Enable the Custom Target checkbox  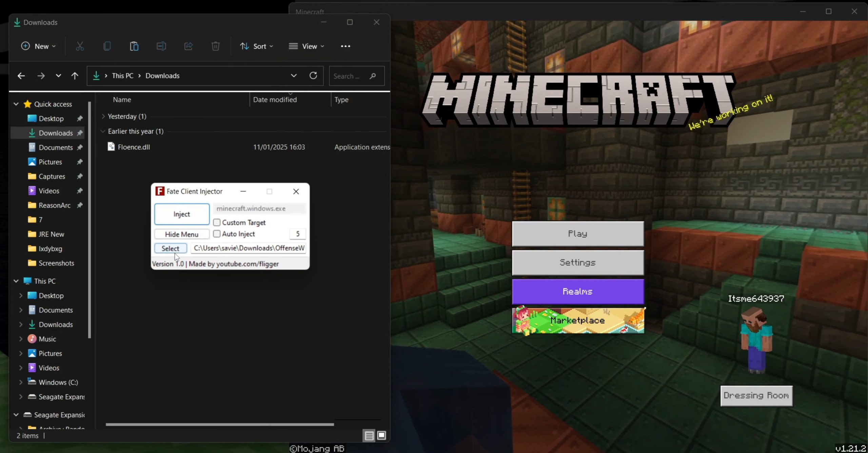[x=217, y=223]
